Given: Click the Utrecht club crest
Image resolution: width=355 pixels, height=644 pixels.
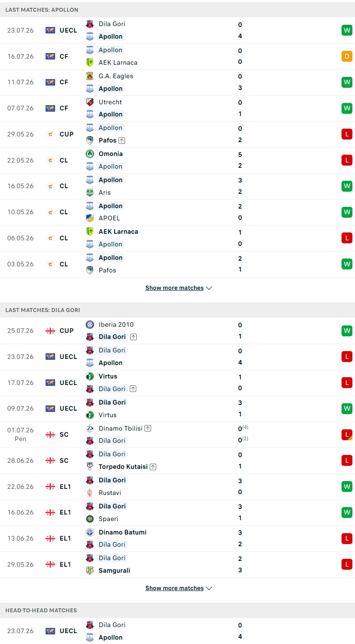Looking at the screenshot, I should tap(90, 102).
